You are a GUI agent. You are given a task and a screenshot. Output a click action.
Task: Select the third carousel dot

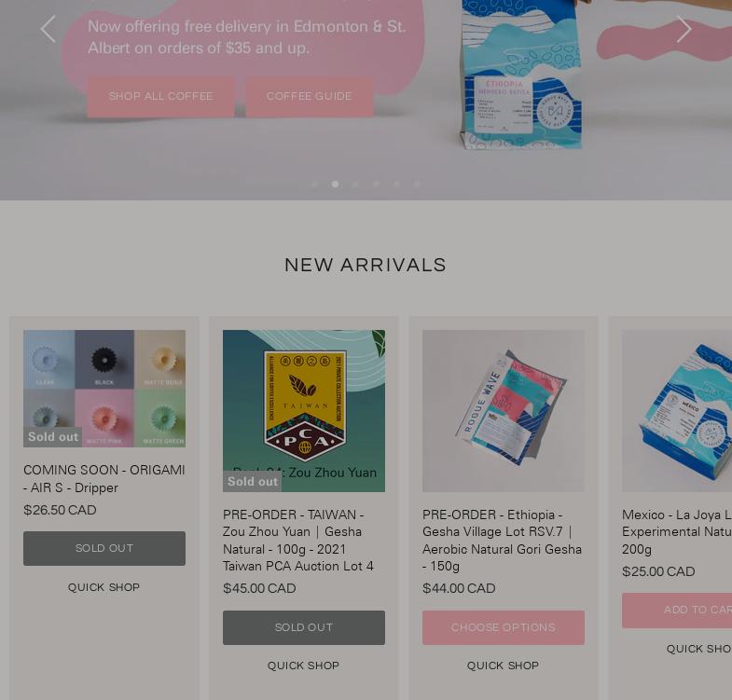[355, 185]
